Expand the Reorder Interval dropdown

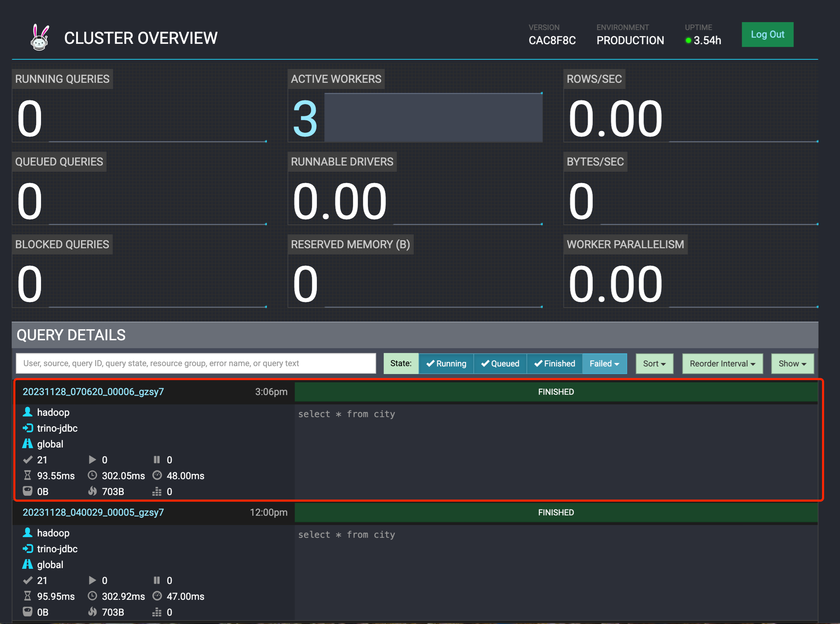pos(722,363)
